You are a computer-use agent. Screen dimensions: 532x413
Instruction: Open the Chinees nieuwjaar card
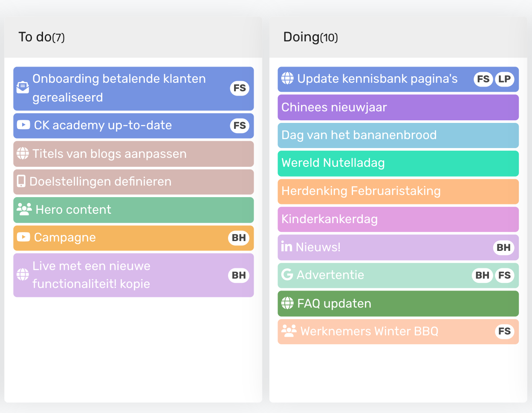[398, 107]
